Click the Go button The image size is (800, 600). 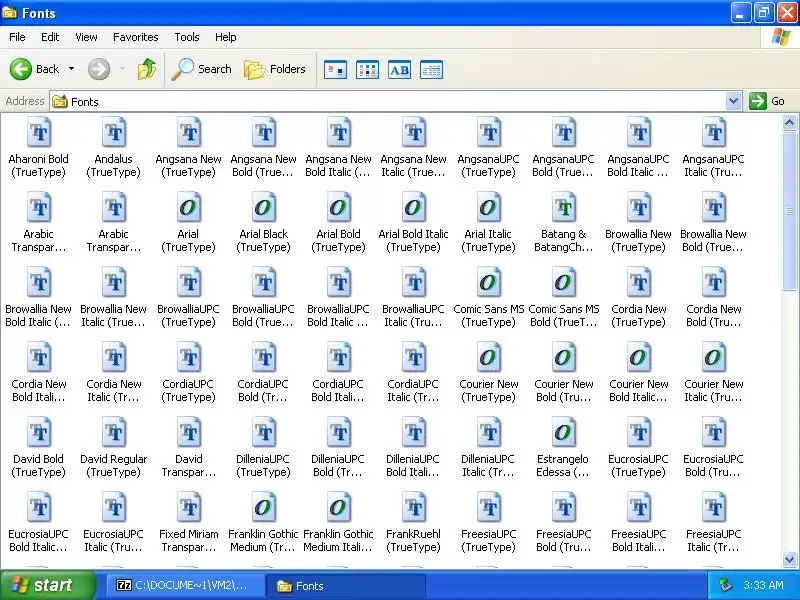767,101
